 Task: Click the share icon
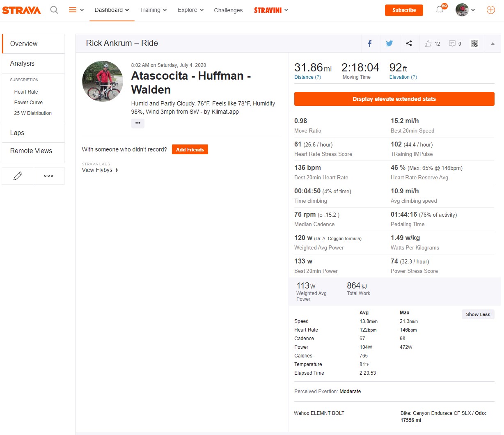click(x=409, y=43)
